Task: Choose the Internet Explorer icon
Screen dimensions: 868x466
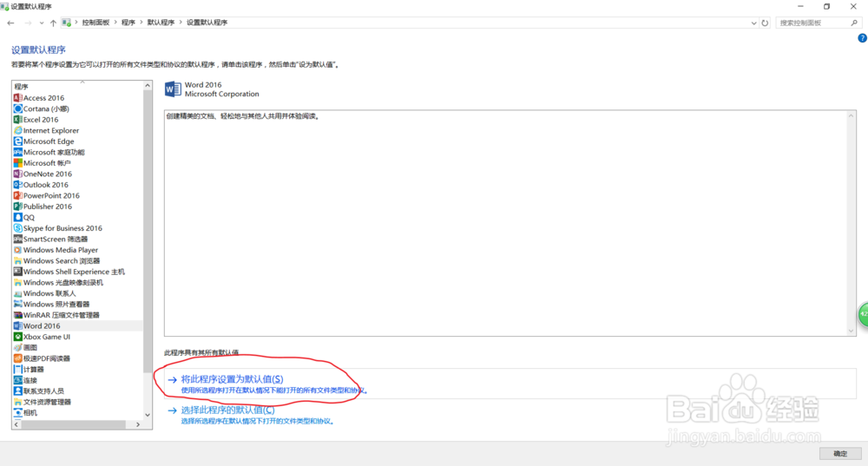Action: click(17, 131)
